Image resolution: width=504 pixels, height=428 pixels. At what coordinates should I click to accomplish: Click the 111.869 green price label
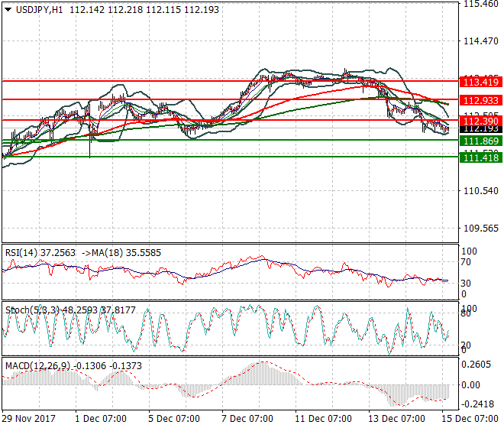tap(481, 141)
